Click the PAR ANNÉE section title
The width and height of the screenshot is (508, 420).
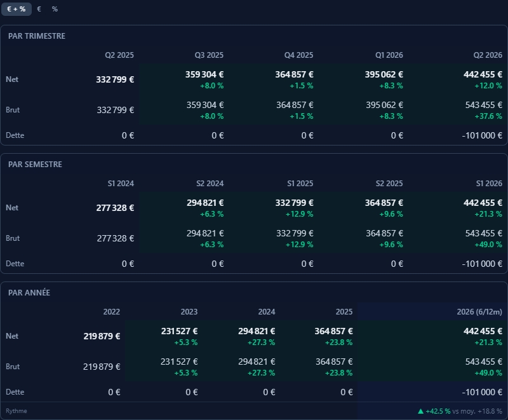(x=29, y=293)
